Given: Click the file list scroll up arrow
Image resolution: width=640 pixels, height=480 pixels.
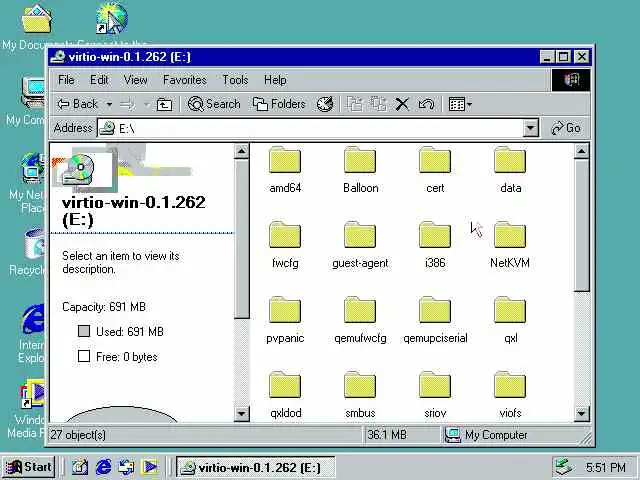Looking at the screenshot, I should pos(581,152).
